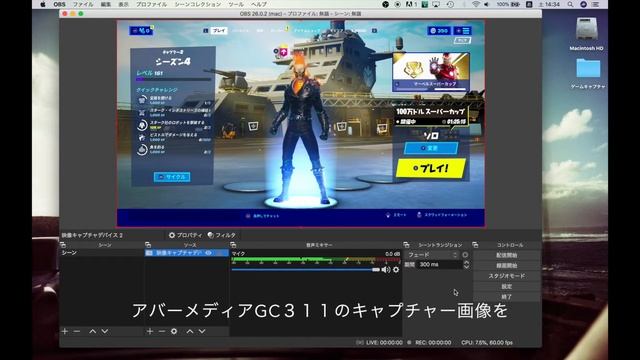
Task: Open Spotlight search in the menu bar
Action: (x=570, y=4)
